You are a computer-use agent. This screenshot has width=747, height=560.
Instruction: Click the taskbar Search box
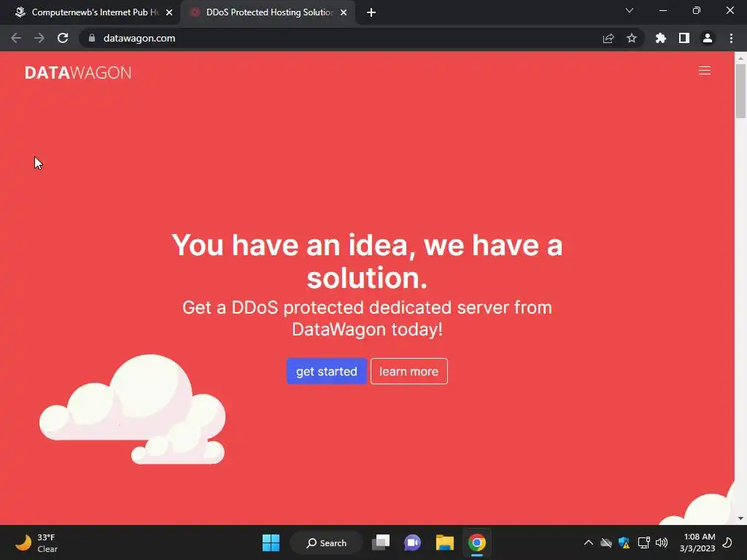click(x=326, y=542)
